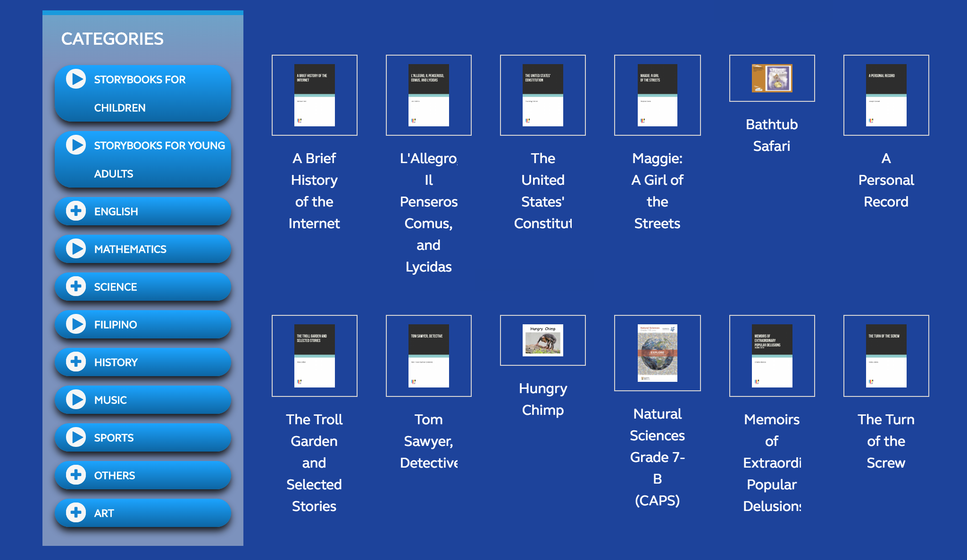This screenshot has height=560, width=967.
Task: Expand the Art category plus icon
Action: point(76,512)
